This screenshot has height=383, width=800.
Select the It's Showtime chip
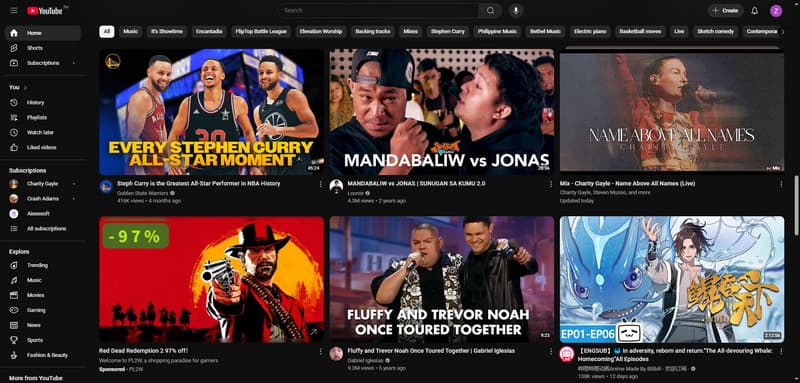click(x=167, y=32)
